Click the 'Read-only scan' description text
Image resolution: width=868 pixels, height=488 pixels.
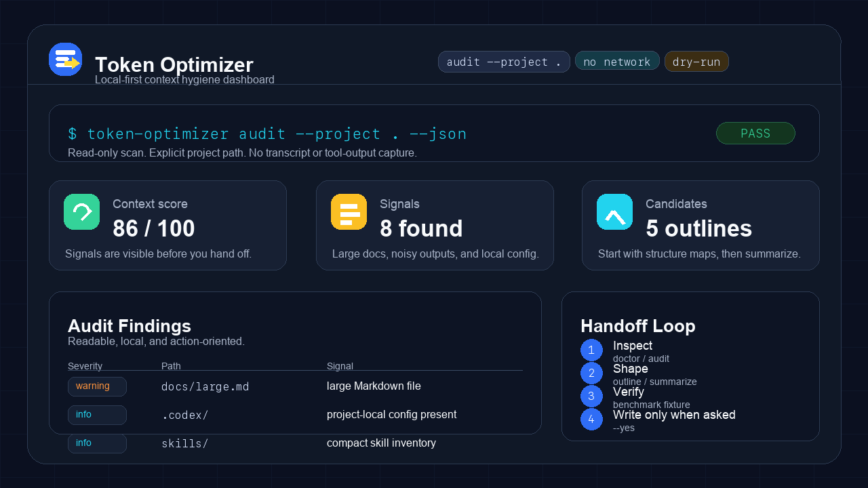(x=242, y=153)
